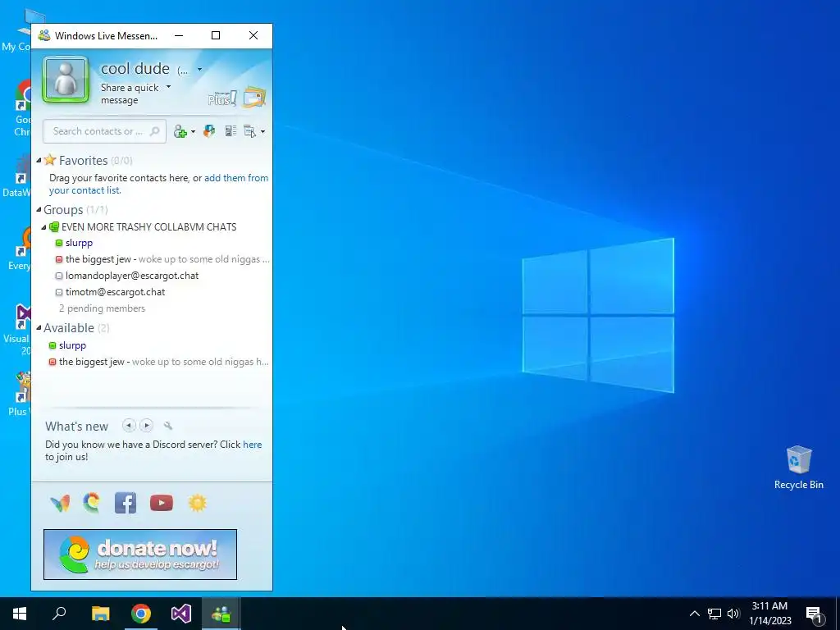
Task: Click the here link to join Discord
Action: pyautogui.click(x=253, y=445)
